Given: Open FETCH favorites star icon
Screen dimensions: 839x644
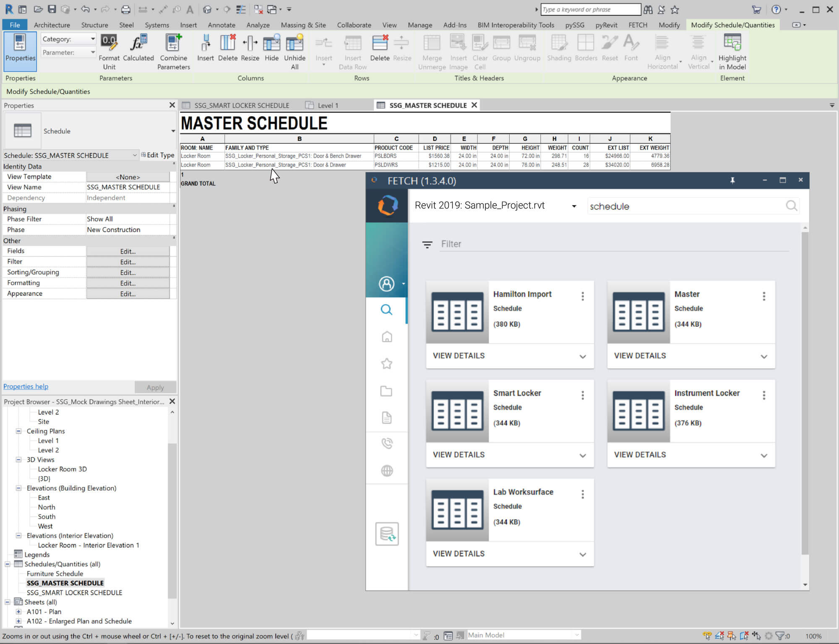Looking at the screenshot, I should pos(386,364).
